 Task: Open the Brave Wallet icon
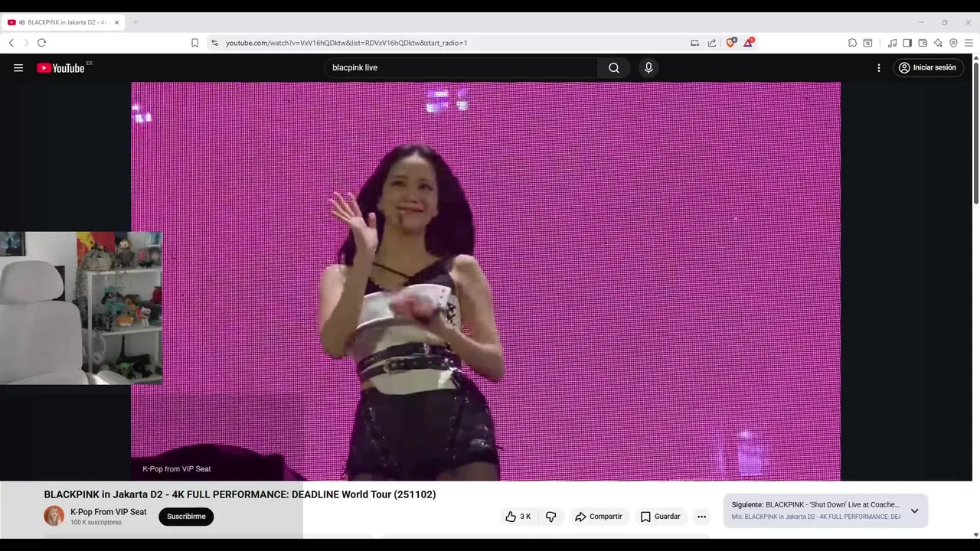(x=923, y=43)
